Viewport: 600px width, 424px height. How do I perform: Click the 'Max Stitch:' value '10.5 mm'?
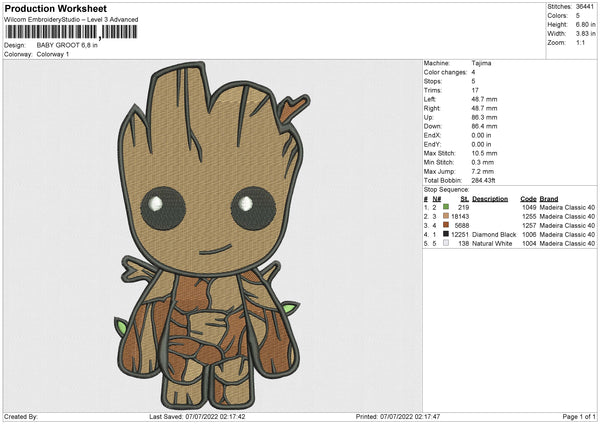[x=484, y=153]
